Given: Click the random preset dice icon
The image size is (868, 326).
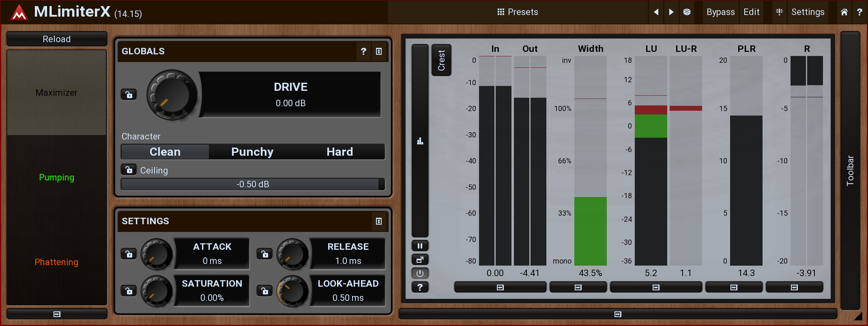Looking at the screenshot, I should click(x=687, y=12).
